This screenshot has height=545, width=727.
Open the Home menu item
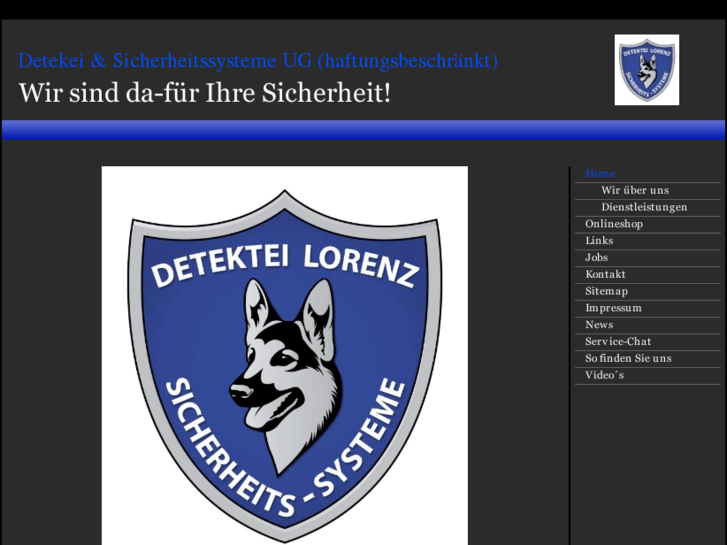(x=600, y=173)
